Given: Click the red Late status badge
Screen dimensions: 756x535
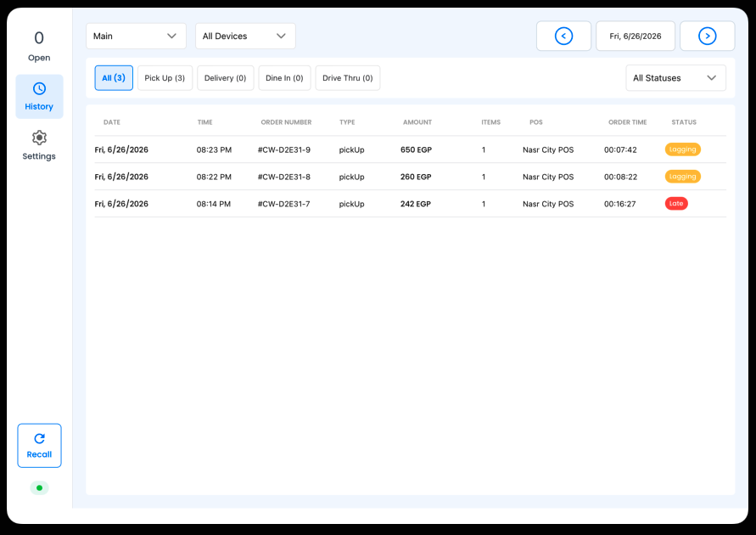Looking at the screenshot, I should pos(676,204).
